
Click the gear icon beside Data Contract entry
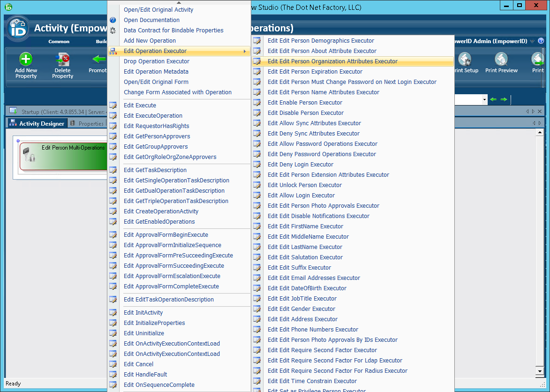[x=113, y=30]
